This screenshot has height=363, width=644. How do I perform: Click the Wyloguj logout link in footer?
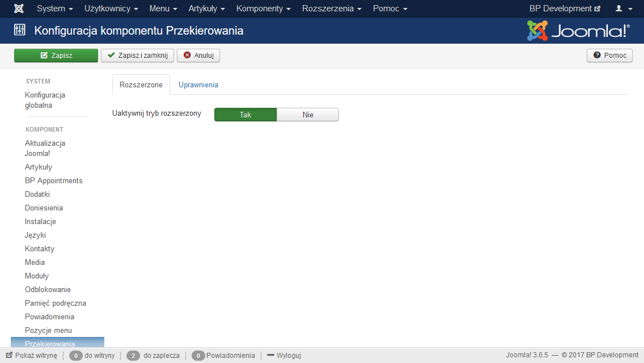283,356
